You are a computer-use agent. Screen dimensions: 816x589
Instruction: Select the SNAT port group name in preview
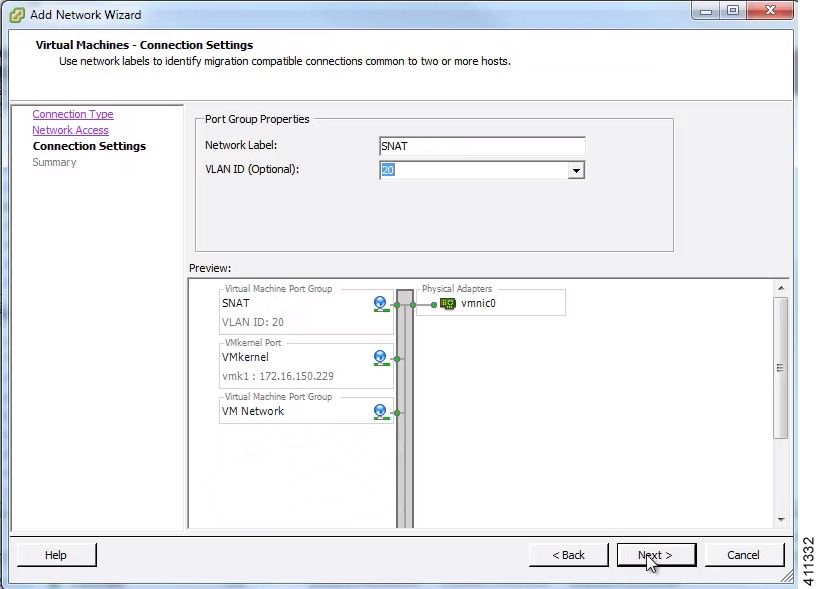click(x=236, y=303)
